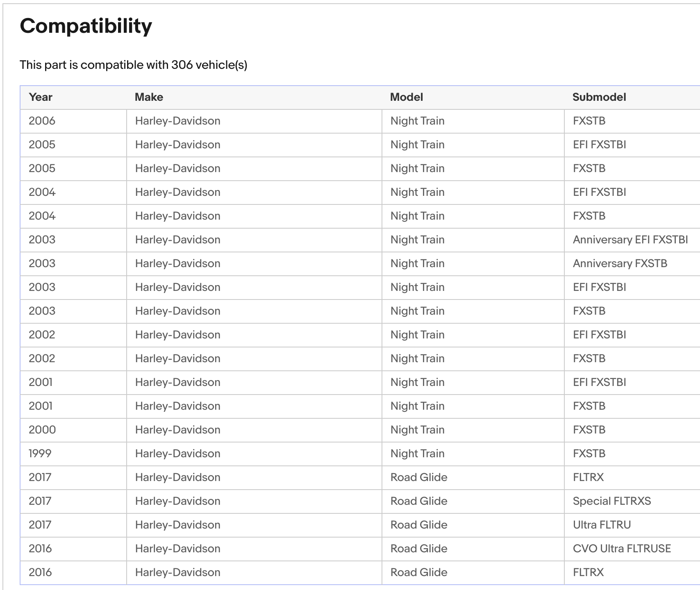
Task: Select the Special FLTRXS submodel cell
Action: (x=611, y=501)
